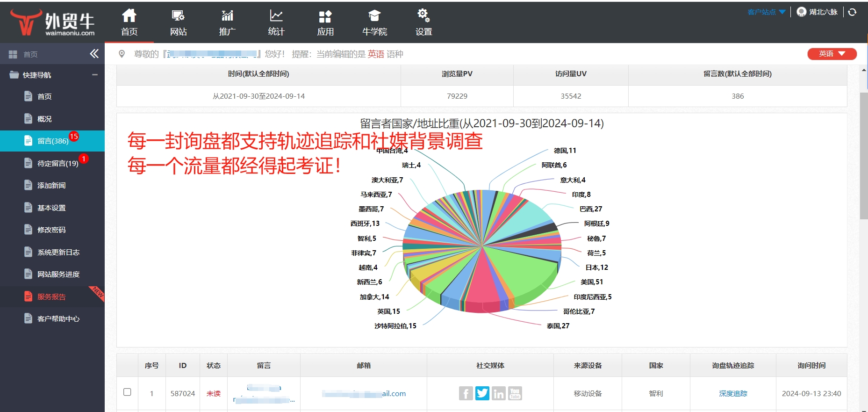Viewport: 868px width, 412px height.
Task: Click the 35542 visitor count value
Action: pyautogui.click(x=571, y=96)
